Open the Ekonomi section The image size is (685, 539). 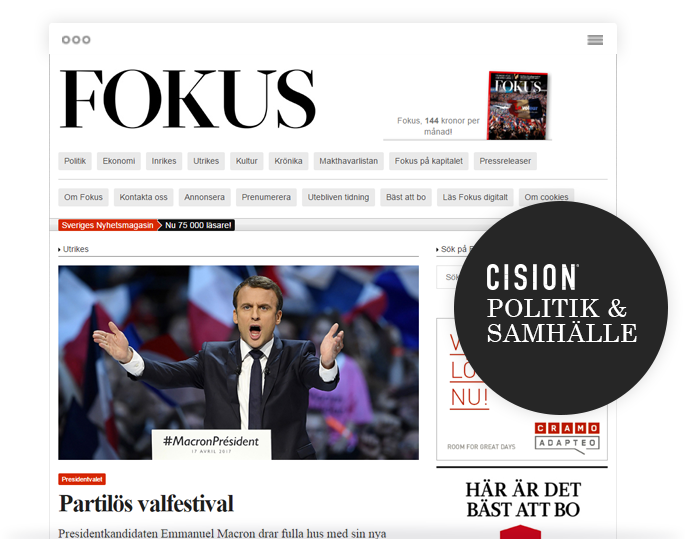119,161
